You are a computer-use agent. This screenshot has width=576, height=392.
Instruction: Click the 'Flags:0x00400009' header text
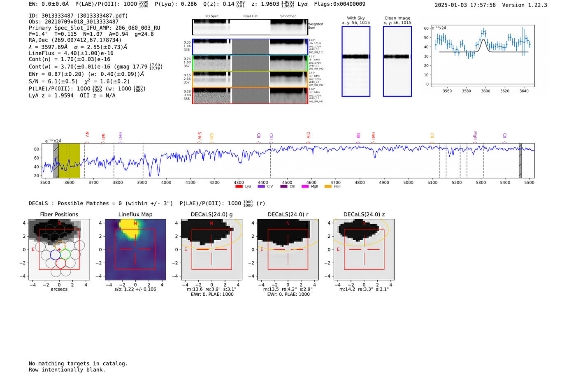point(339,4)
